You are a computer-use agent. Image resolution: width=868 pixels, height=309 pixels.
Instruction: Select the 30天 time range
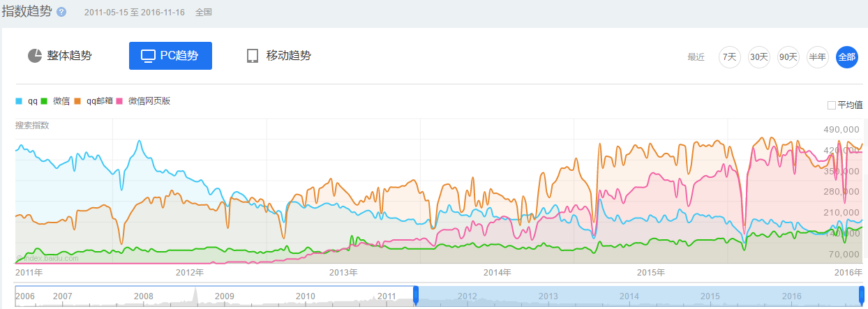point(759,57)
